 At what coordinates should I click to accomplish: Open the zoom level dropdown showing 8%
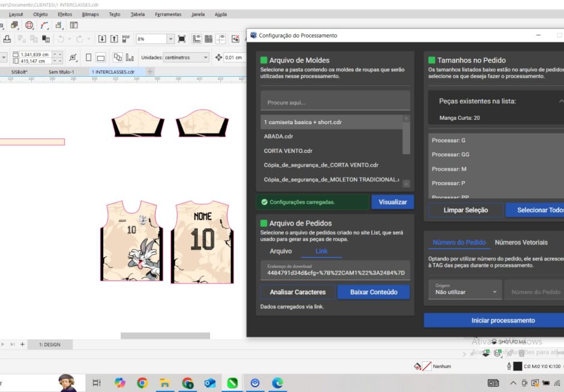pos(171,39)
